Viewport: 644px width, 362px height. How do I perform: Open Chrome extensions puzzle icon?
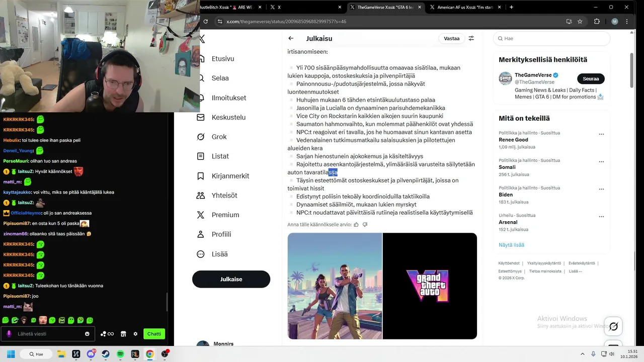coord(597,22)
